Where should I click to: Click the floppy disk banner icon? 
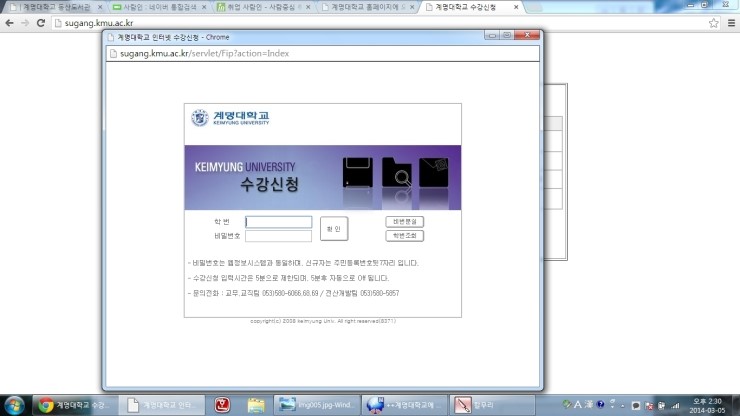tap(357, 173)
